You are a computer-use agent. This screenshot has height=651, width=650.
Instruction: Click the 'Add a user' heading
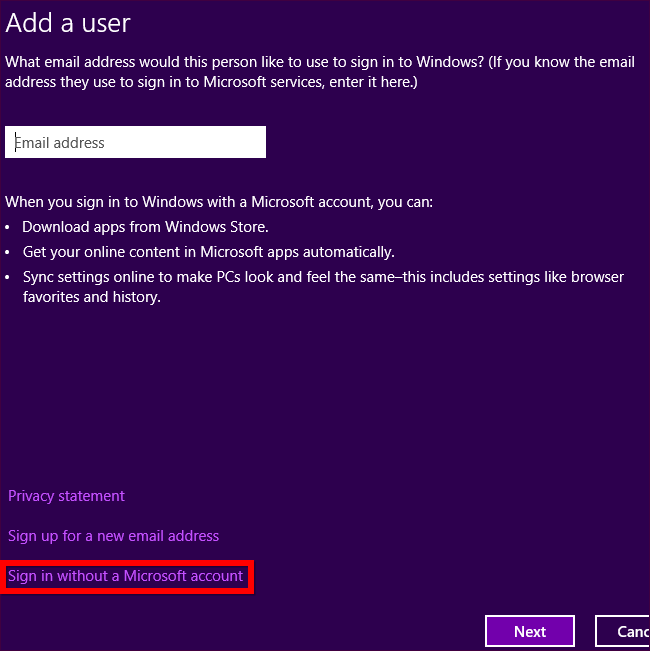click(68, 23)
